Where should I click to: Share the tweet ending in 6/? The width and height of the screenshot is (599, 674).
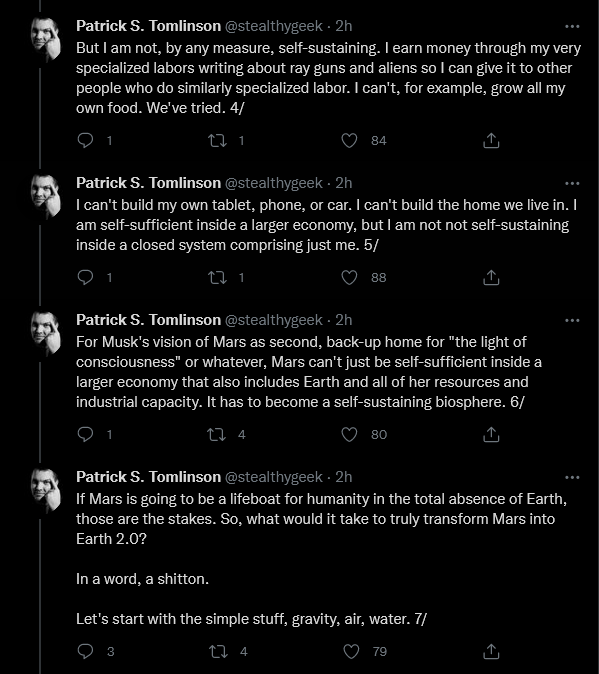491,434
